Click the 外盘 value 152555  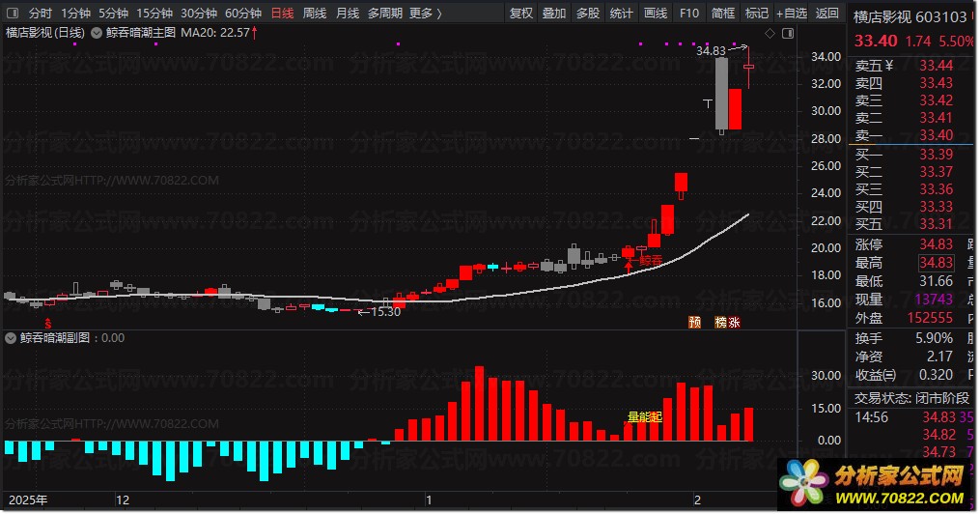[930, 318]
